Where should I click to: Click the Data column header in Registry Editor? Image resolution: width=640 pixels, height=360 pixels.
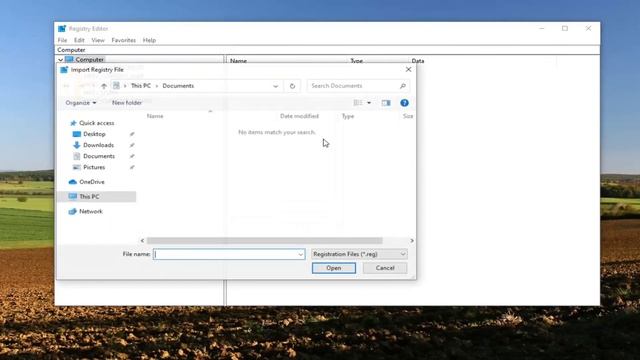[418, 60]
